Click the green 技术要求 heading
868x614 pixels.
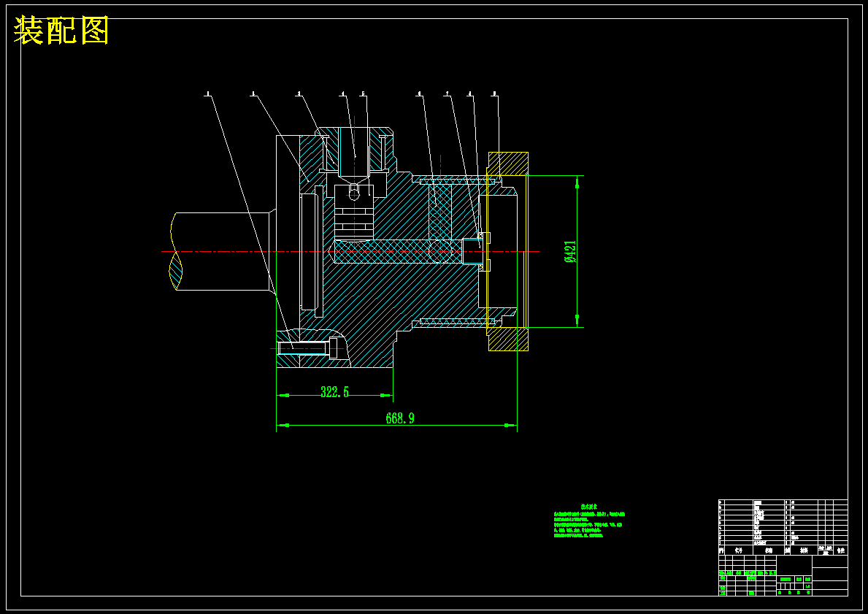(x=589, y=507)
